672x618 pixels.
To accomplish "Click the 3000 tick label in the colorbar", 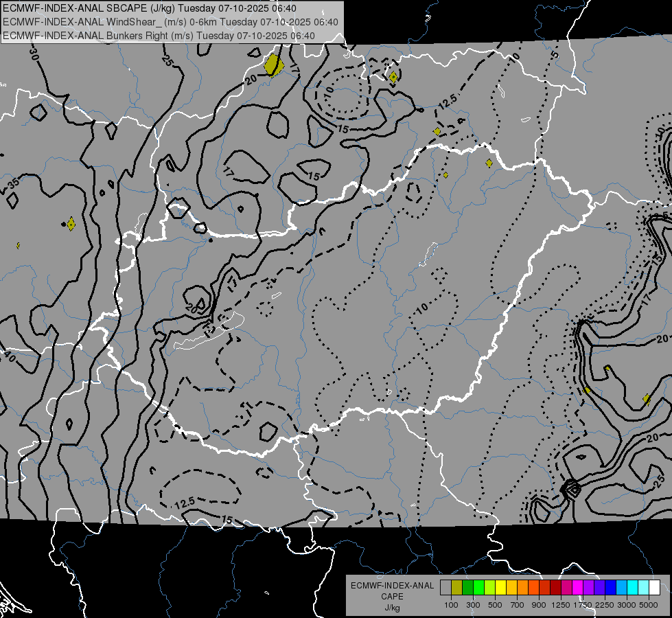I will click(x=627, y=605).
